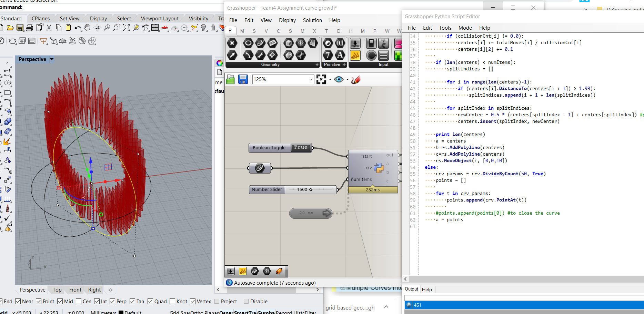Select the Pan view hand tool

[x=87, y=28]
